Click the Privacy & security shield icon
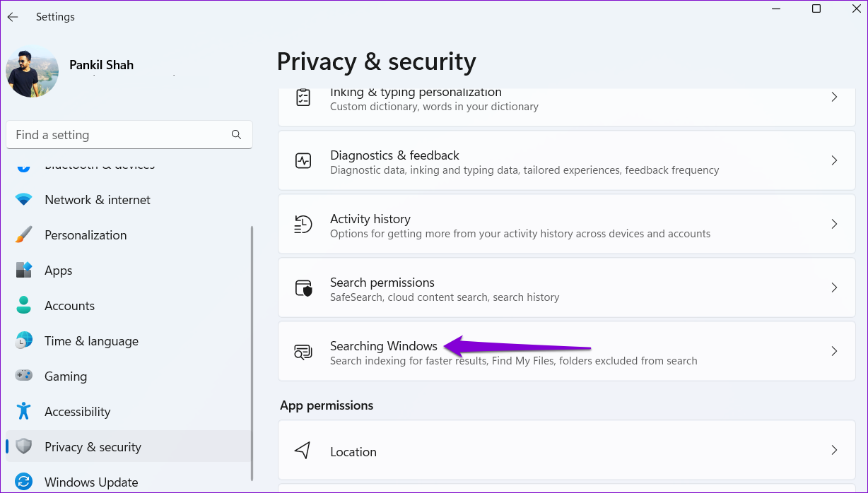Image resolution: width=868 pixels, height=493 pixels. (x=24, y=447)
